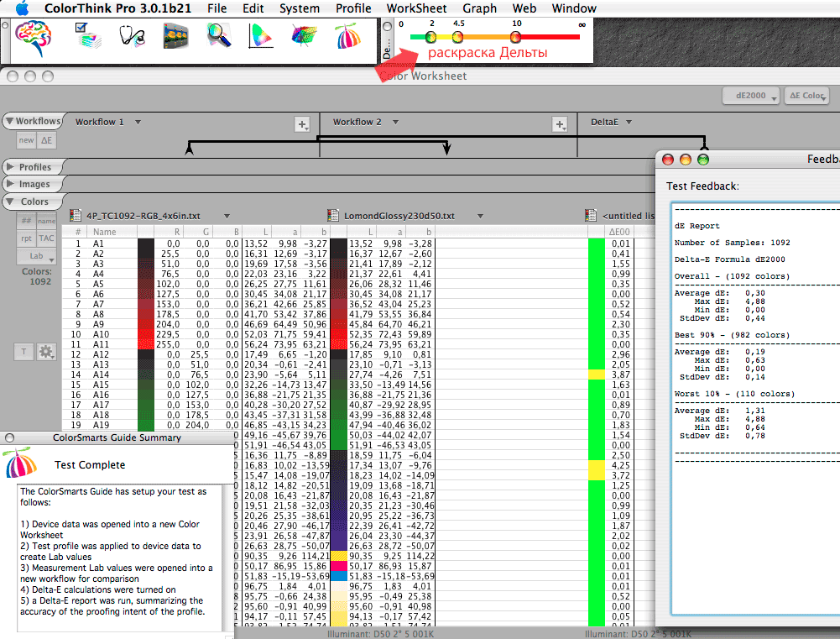Open the dE2000 formula dropdown
840x639 pixels.
pos(750,96)
